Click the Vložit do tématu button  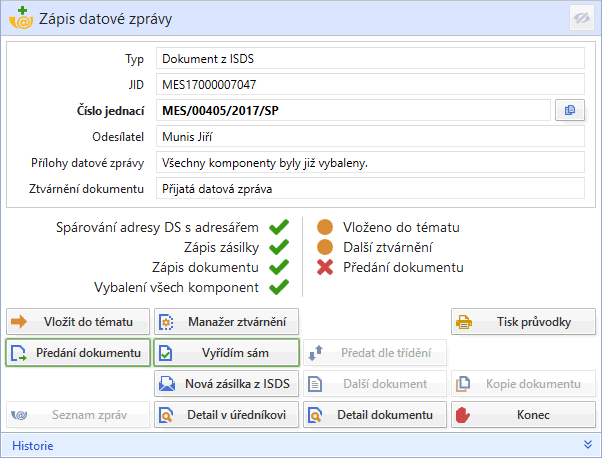79,321
